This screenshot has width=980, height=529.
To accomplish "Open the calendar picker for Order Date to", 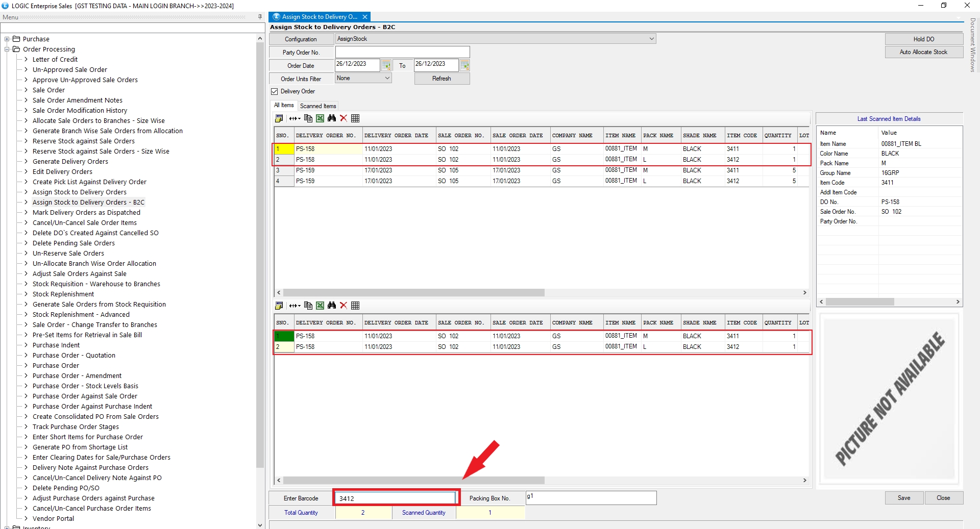I will coord(464,65).
